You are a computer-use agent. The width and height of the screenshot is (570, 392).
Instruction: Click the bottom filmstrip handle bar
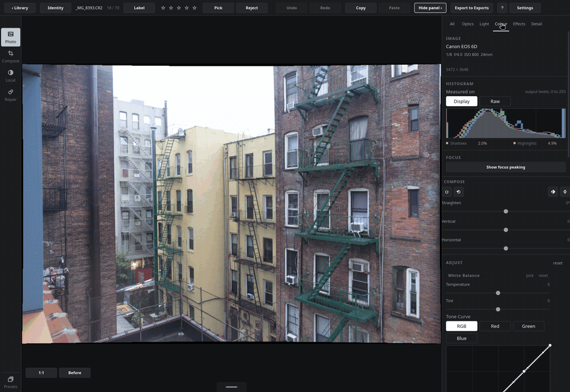232,387
